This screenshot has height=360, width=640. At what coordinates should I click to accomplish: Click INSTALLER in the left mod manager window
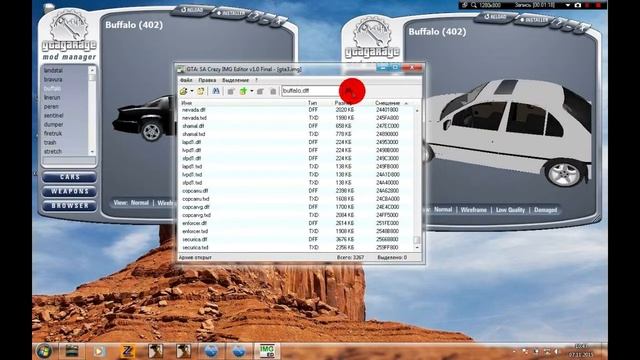[x=231, y=13]
